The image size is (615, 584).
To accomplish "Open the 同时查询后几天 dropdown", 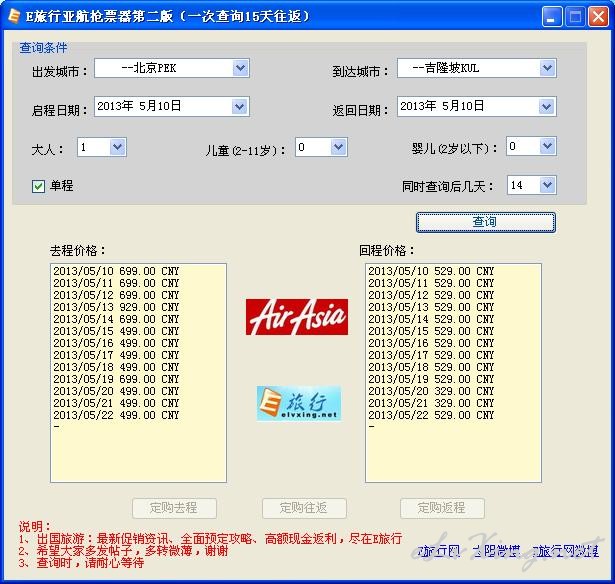I will point(547,185).
